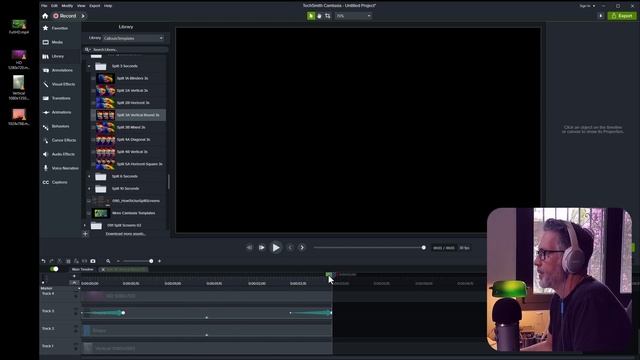The image size is (640, 360).
Task: Toggle the green timeline switch
Action: 54,269
